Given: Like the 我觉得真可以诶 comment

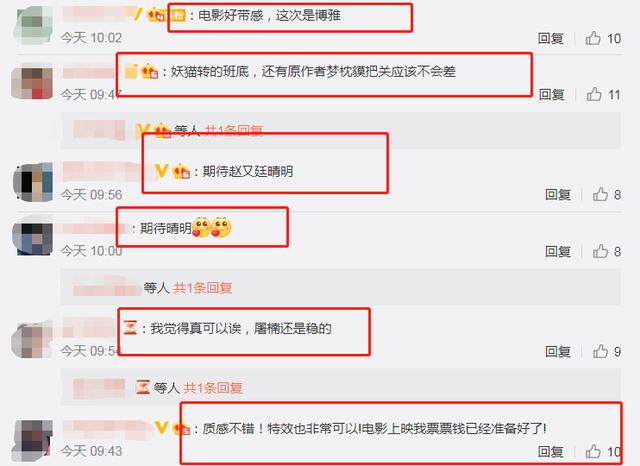Looking at the screenshot, I should tap(600, 351).
